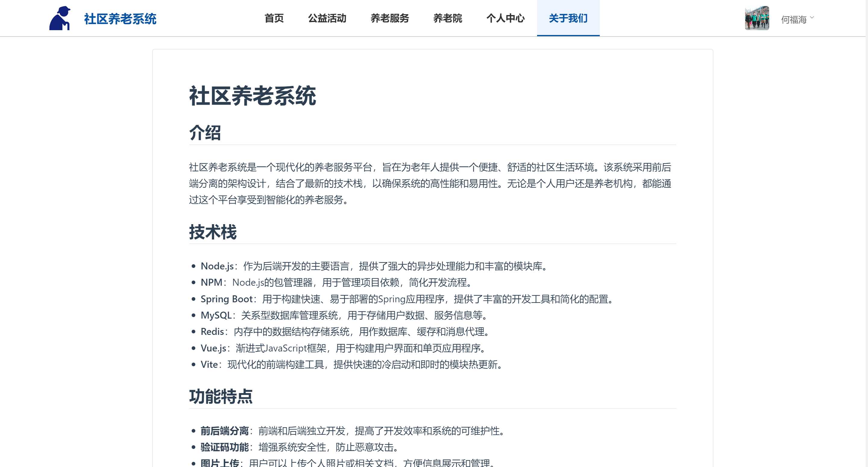Click the bold 验证码功能 feature label
Image resolution: width=868 pixels, height=467 pixels.
click(x=225, y=447)
